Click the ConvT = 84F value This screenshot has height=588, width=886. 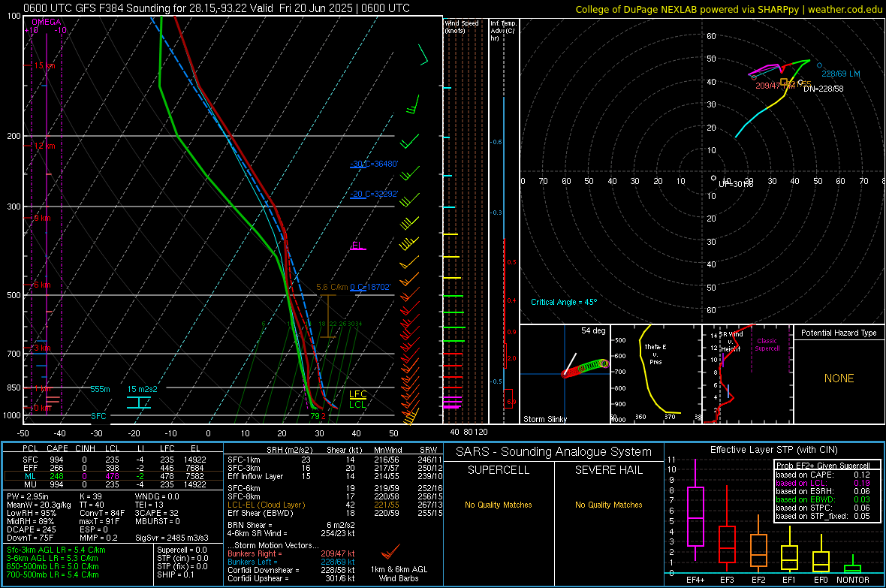[x=102, y=513]
